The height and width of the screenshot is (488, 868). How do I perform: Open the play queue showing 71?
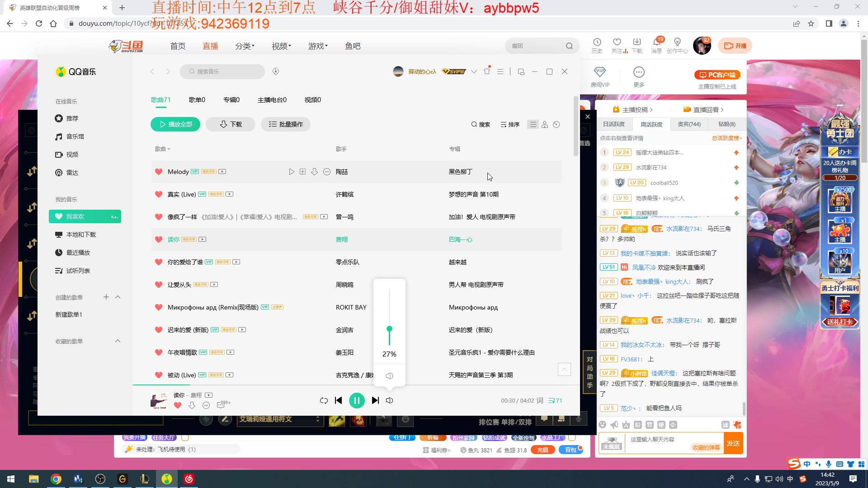(555, 400)
